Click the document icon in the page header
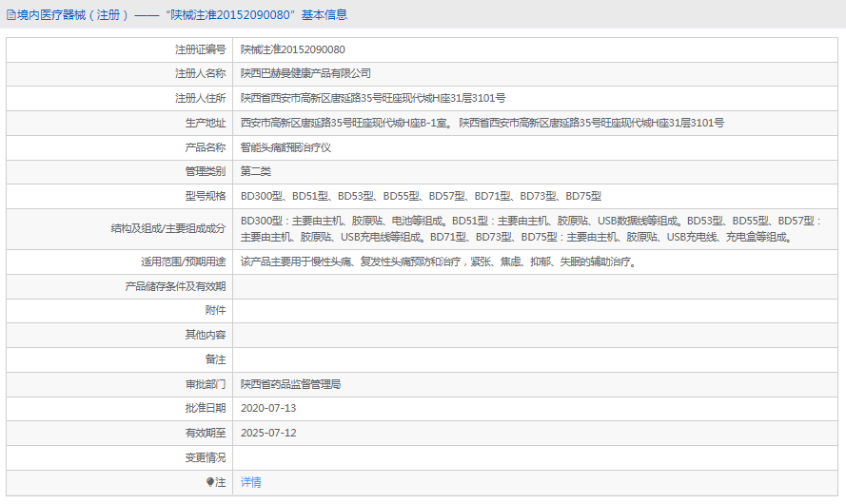The width and height of the screenshot is (846, 504). pos(10,15)
